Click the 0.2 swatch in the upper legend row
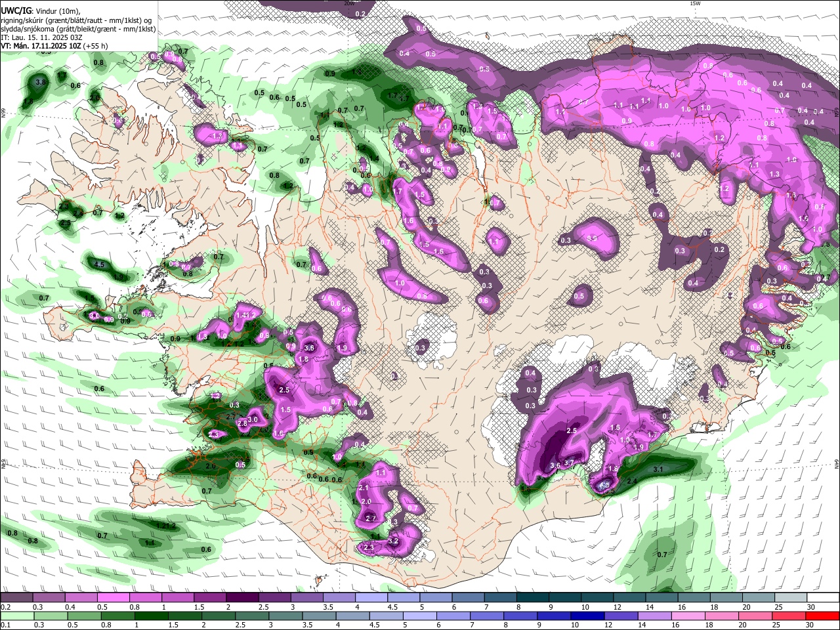Viewport: 840px width, 630px height. 16,597
